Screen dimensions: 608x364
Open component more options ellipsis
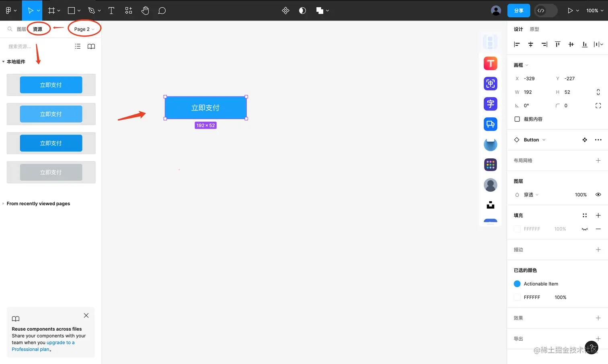click(x=598, y=140)
